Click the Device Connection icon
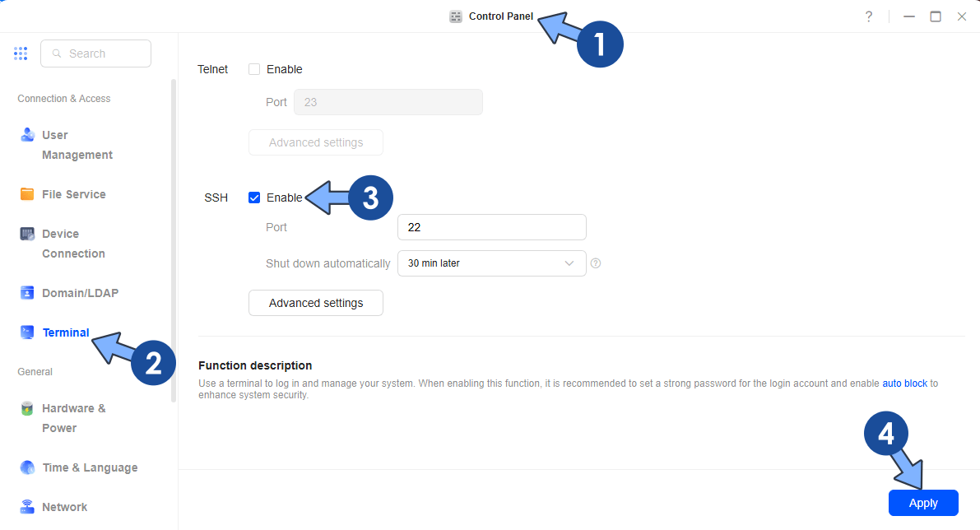This screenshot has width=980, height=530. [x=27, y=234]
